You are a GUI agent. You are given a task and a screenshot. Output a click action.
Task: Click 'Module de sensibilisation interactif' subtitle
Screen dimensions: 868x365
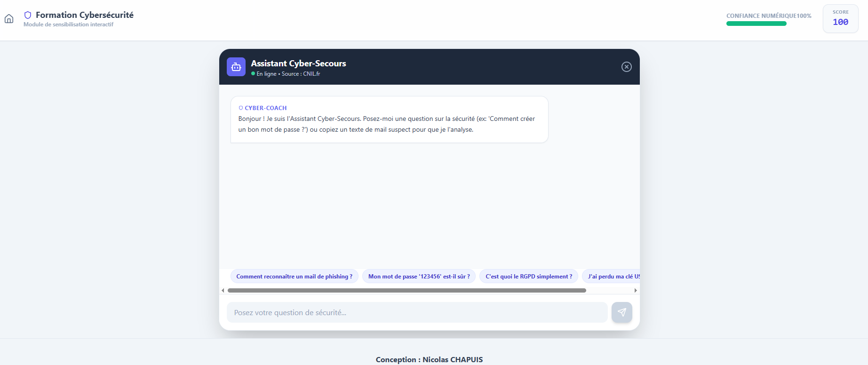click(69, 24)
